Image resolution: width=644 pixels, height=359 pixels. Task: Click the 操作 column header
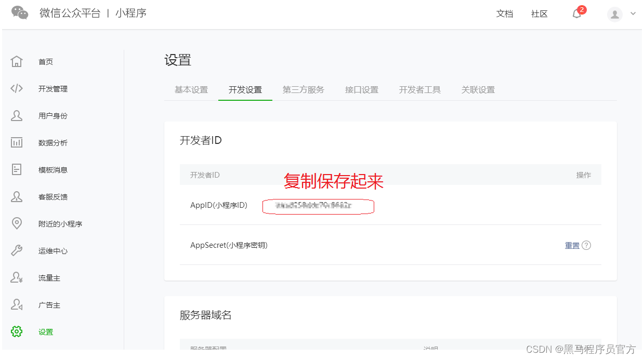pos(584,175)
